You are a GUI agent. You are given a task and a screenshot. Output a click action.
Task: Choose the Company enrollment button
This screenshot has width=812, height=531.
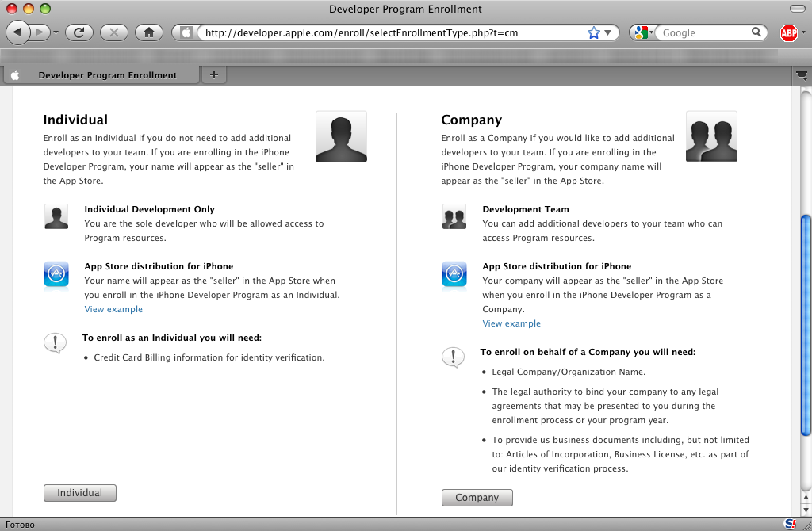(477, 498)
